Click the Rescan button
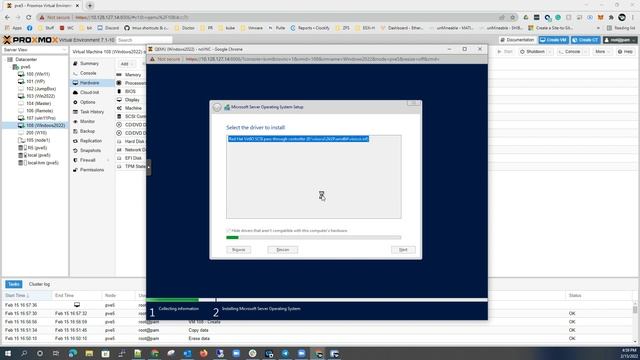Screen dimensions: 640x360 (x=283, y=250)
